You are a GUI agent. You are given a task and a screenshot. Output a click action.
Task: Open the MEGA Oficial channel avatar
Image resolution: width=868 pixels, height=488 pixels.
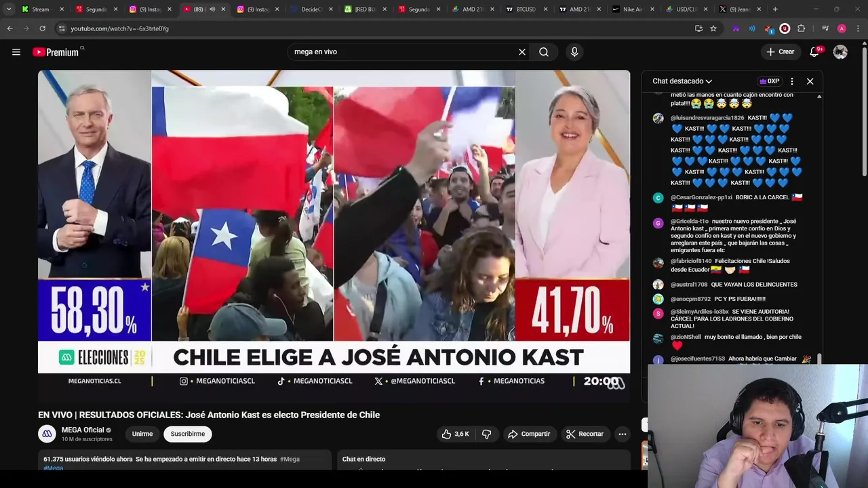pos(47,434)
